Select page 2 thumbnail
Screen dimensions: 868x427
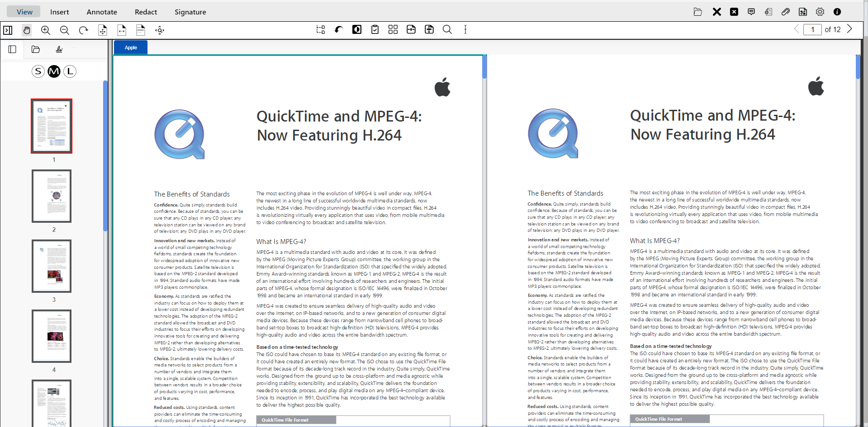coord(52,196)
